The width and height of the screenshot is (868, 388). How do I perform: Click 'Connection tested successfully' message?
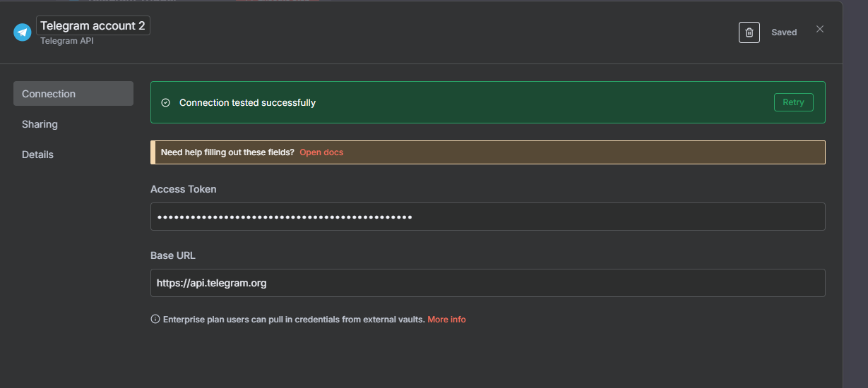pyautogui.click(x=247, y=103)
